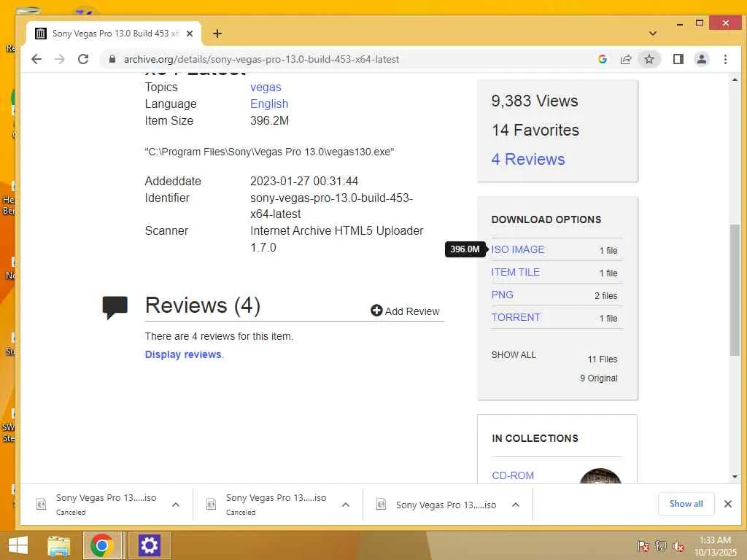The image size is (747, 560).
Task: Click the Chrome taskbar icon
Action: tap(102, 545)
